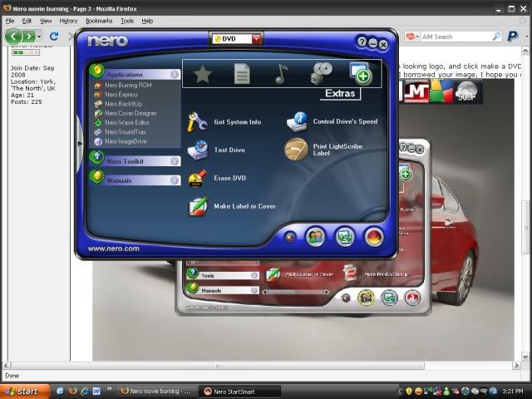The width and height of the screenshot is (532, 399).
Task: Launch Word from quick launch
Action: [96, 392]
